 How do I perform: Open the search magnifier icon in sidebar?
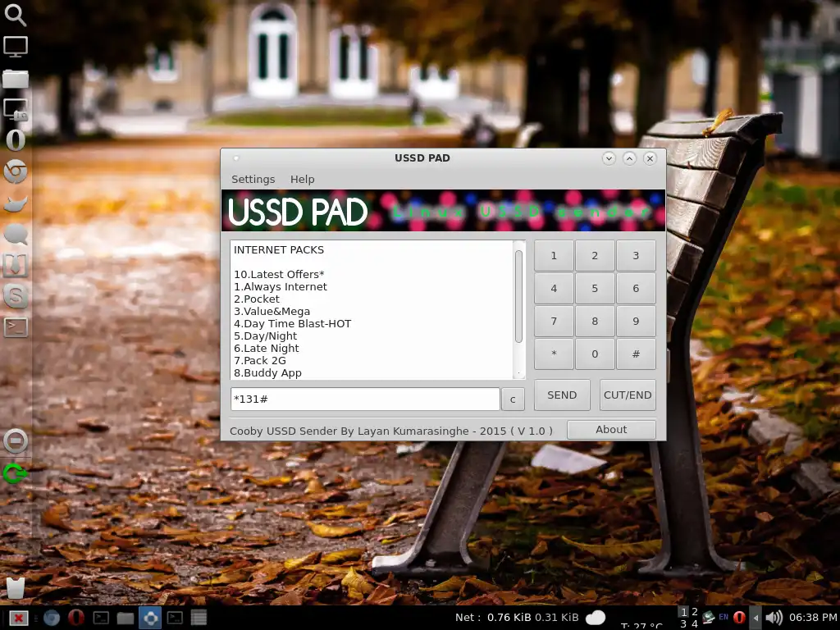[15, 15]
